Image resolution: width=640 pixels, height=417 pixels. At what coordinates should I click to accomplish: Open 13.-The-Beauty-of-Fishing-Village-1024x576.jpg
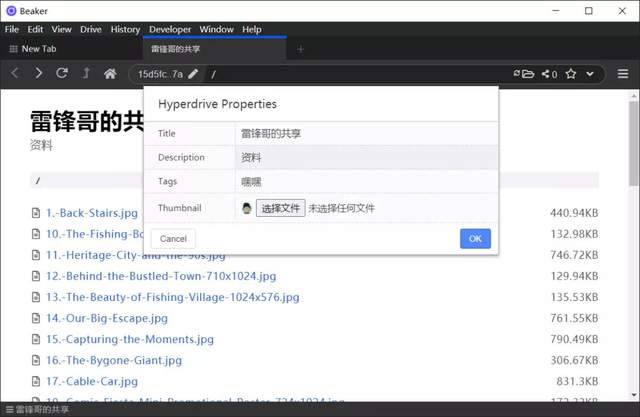172,297
